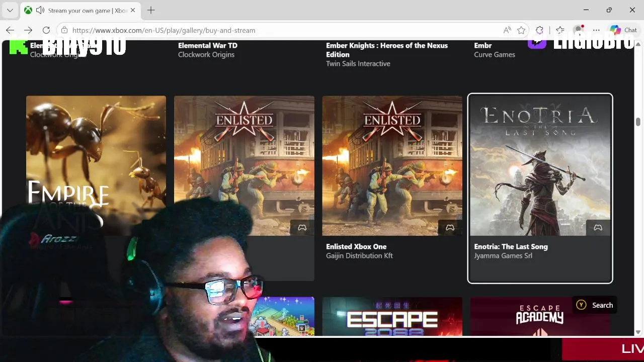Click controller icon on Enotria card

[x=598, y=228]
